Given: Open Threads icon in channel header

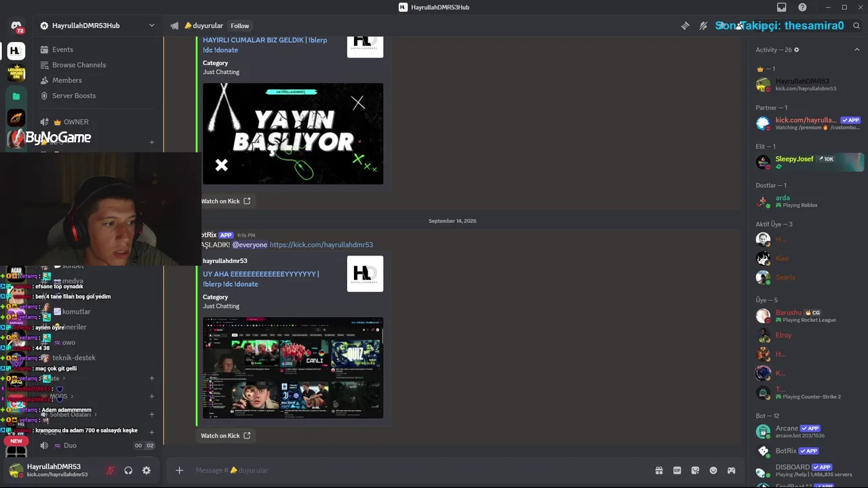Looking at the screenshot, I should pyautogui.click(x=686, y=26).
